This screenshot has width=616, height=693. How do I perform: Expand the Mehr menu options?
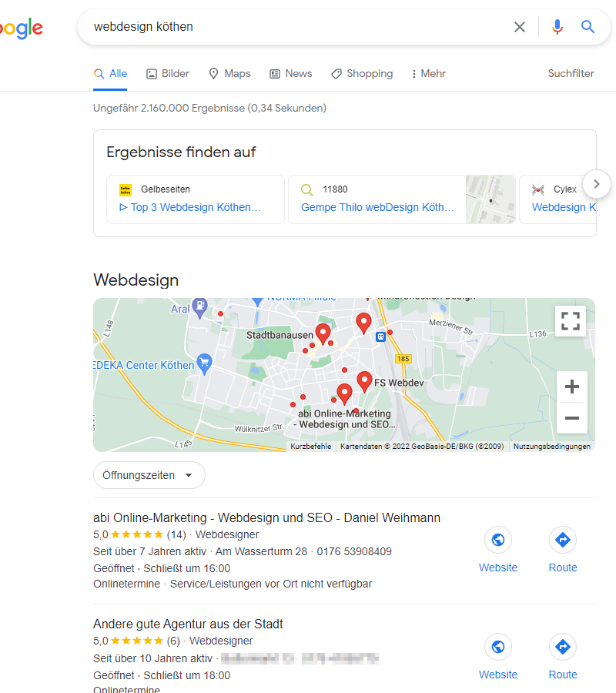(428, 74)
